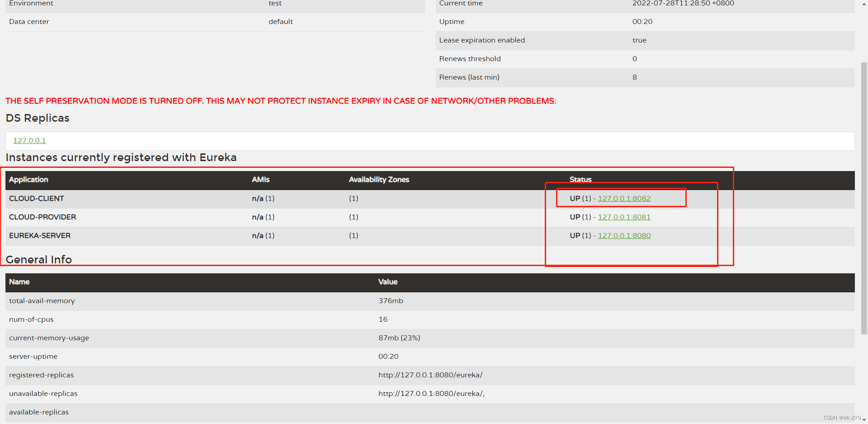
Task: Click the default data center value
Action: (281, 22)
